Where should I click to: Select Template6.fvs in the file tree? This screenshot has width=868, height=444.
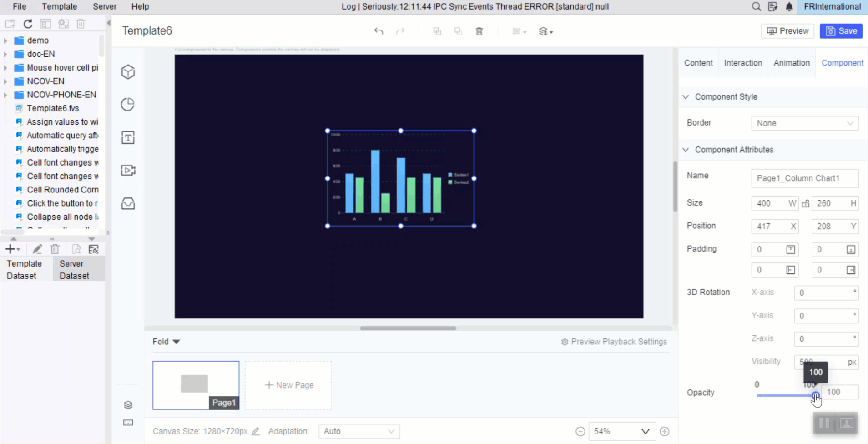coord(53,108)
